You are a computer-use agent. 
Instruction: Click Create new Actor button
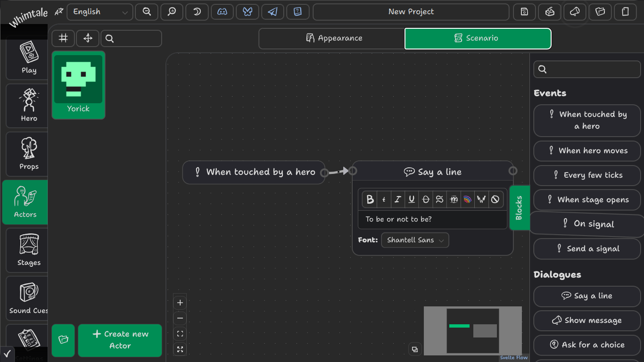tap(120, 340)
